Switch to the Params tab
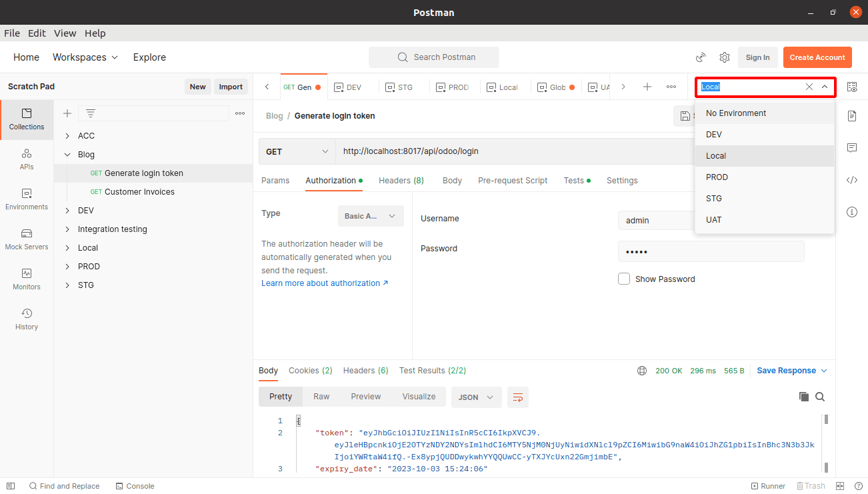Screen dimensions: 868x494 [275, 181]
